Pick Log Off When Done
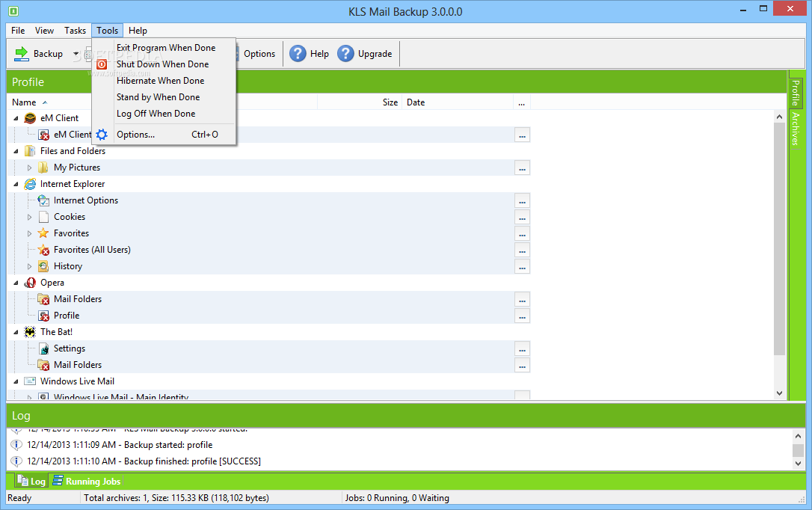Viewport: 812px width, 510px height. click(x=156, y=114)
